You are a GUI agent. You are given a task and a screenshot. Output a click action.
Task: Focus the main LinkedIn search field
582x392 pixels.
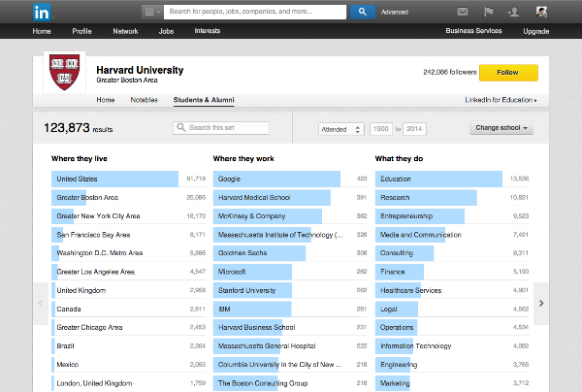[x=255, y=12]
